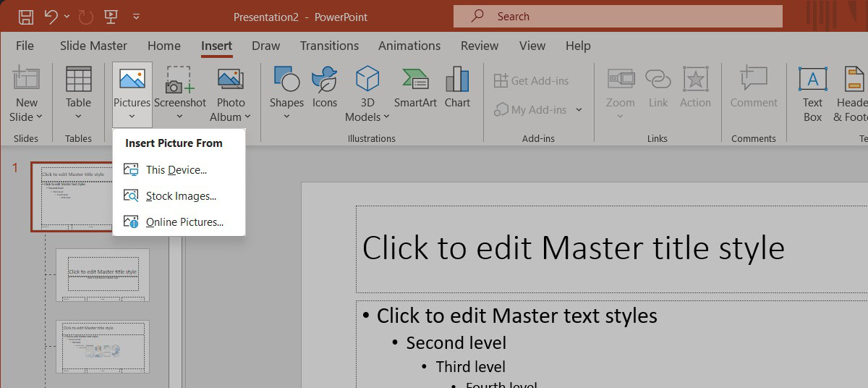Click the Icons button in Illustrations
The image size is (868, 388).
click(x=325, y=87)
